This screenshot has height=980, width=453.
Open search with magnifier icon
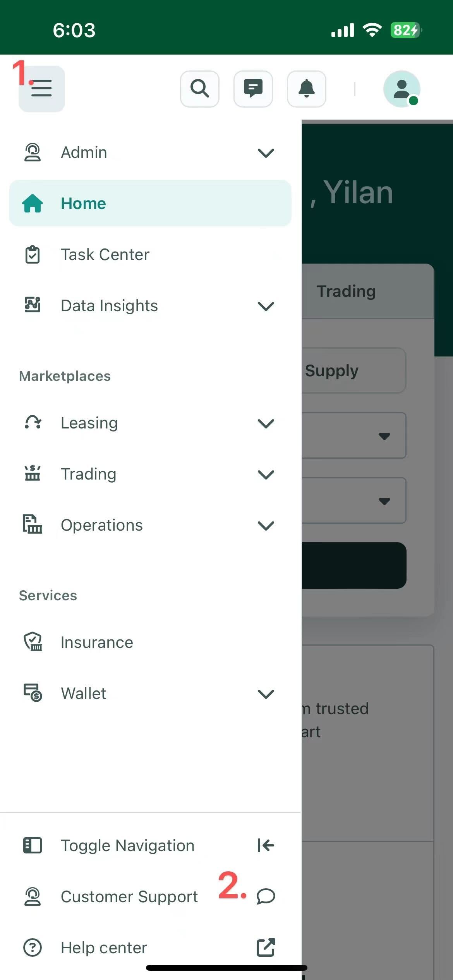tap(200, 89)
